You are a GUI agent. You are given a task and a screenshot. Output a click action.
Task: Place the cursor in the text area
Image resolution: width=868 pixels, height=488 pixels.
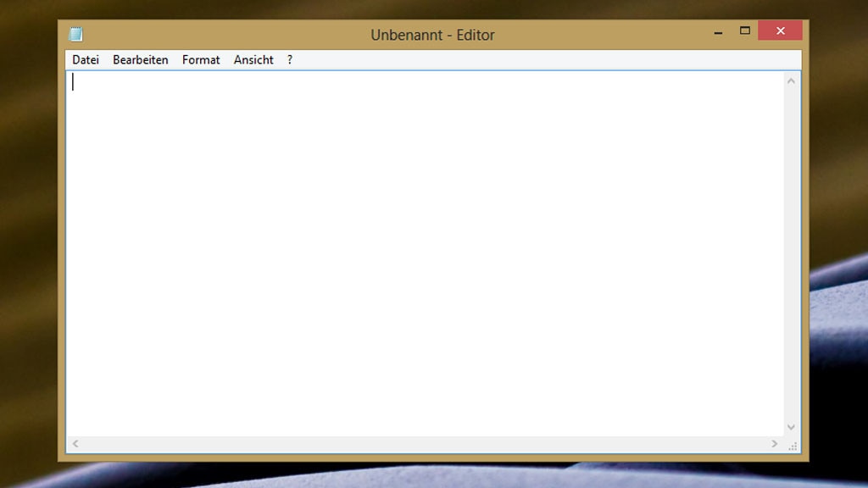click(424, 254)
